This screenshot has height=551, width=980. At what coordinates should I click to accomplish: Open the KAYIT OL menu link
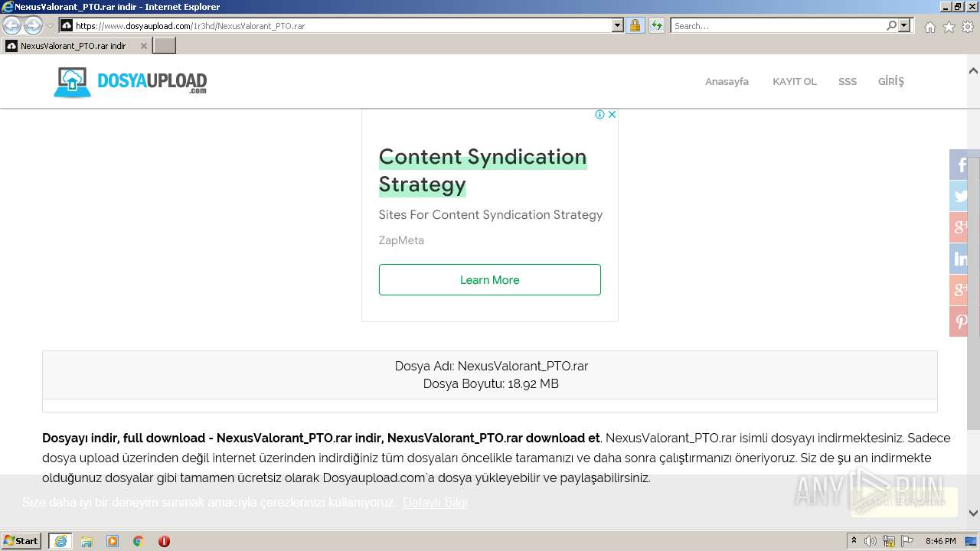[x=794, y=81]
